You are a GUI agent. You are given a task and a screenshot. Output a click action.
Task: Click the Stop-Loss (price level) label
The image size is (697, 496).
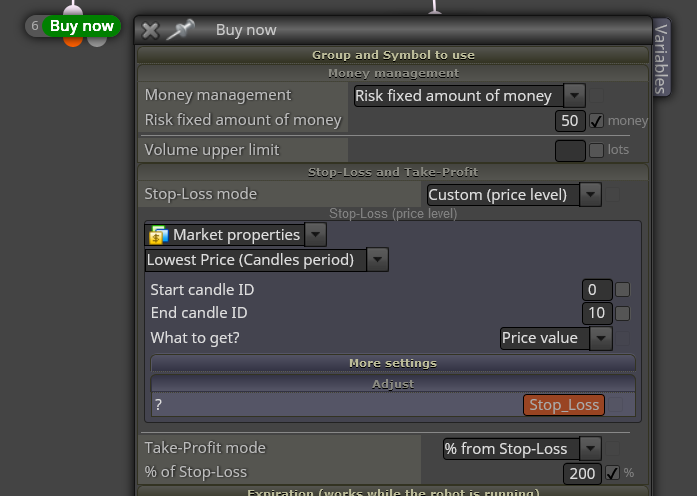[x=393, y=214]
